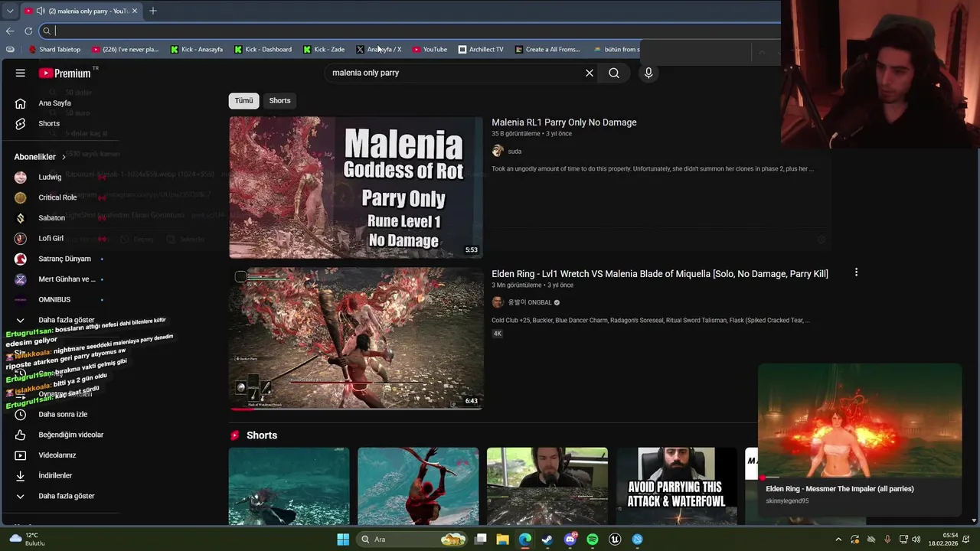Open the Mert Günhan ve... subscription

tap(65, 279)
